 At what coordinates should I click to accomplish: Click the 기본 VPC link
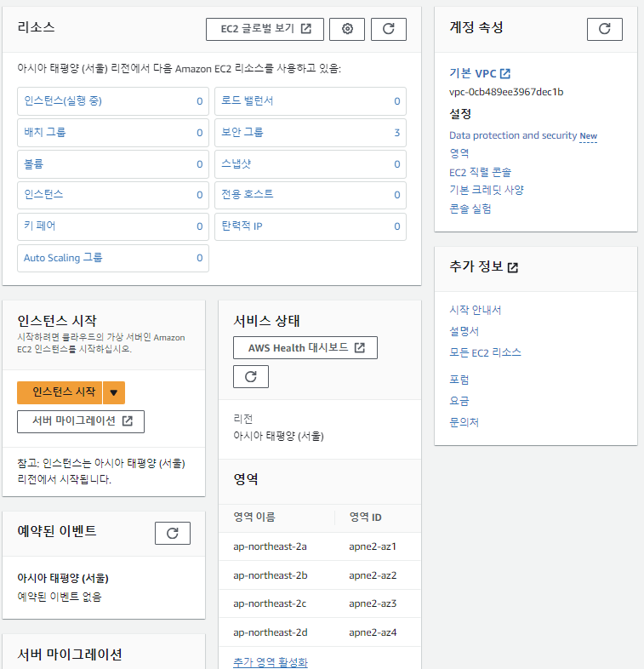[x=472, y=73]
